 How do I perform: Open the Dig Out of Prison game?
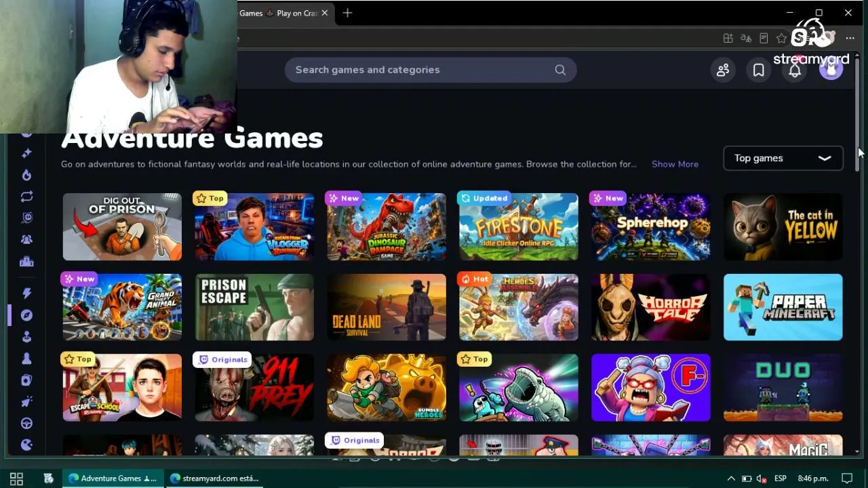122,227
